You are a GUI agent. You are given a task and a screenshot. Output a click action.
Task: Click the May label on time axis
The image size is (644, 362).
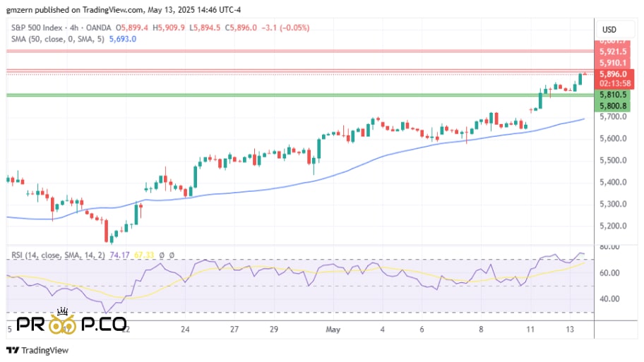(x=333, y=329)
